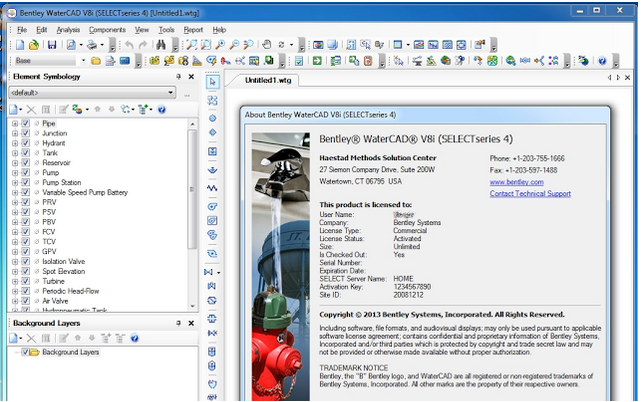Image resolution: width=642 pixels, height=402 pixels.
Task: Expand the Pump tree node
Action: [x=15, y=172]
